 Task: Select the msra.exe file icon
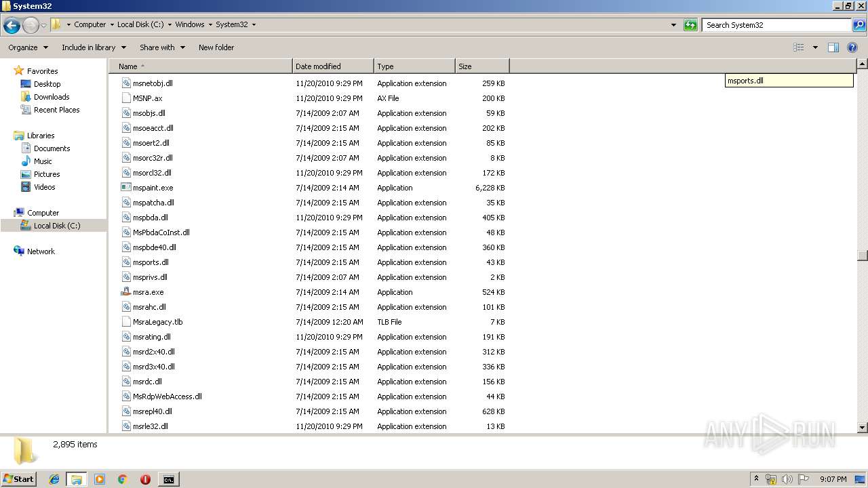click(125, 292)
